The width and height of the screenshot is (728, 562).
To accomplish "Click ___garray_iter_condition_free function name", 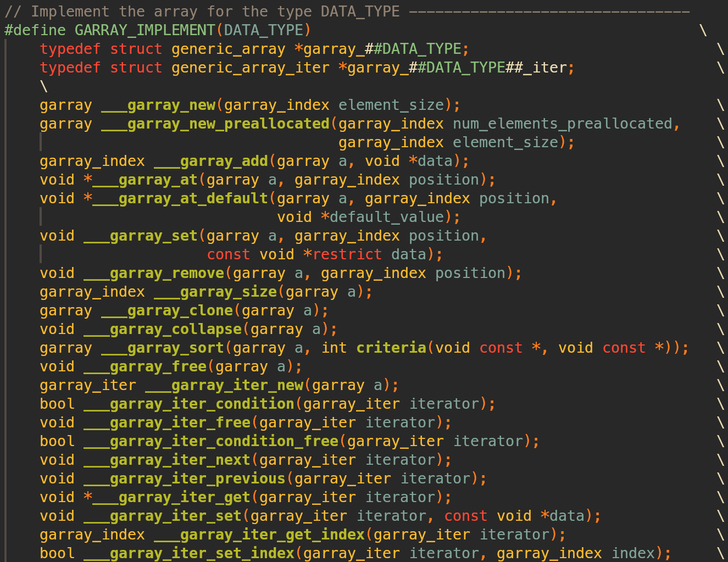I will [211, 441].
